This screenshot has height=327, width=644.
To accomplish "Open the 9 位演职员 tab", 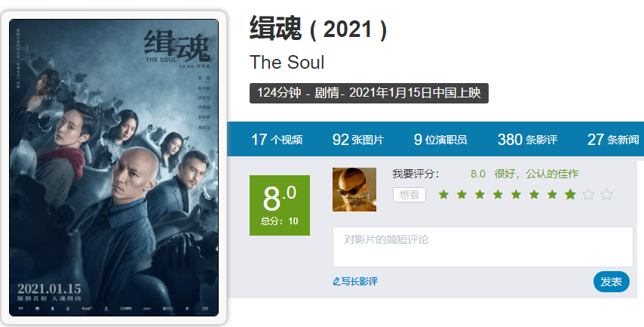I will [x=440, y=140].
